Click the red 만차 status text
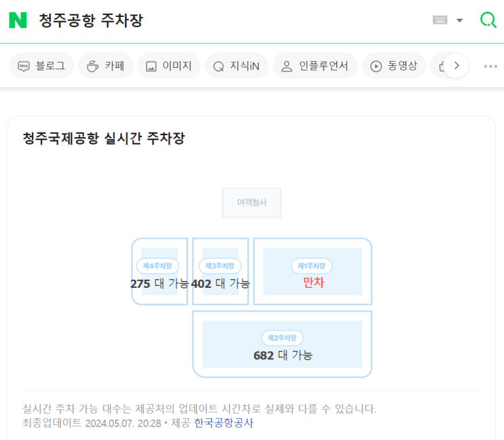The image size is (504, 440). [313, 282]
